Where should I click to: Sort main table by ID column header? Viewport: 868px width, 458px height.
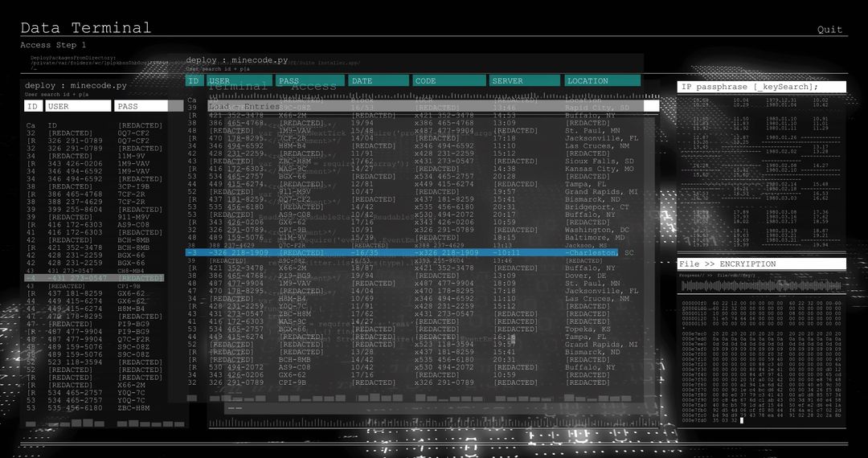click(x=194, y=81)
